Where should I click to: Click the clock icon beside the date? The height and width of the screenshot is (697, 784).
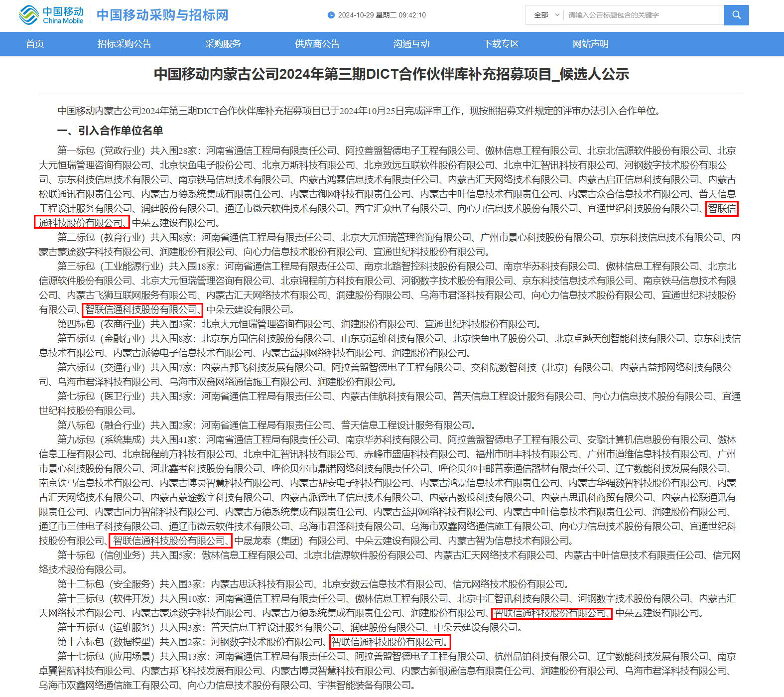(331, 15)
